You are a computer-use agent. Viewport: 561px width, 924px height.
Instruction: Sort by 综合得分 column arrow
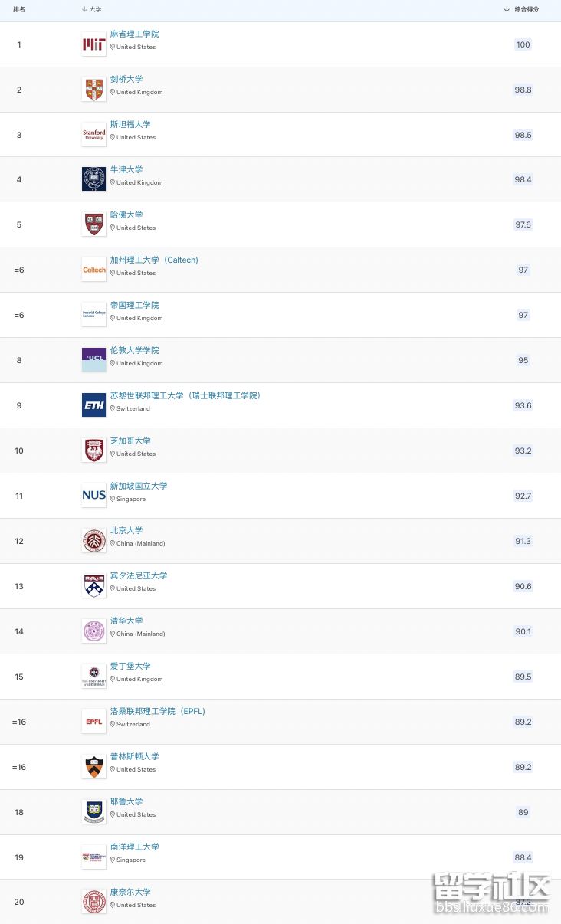[507, 9]
